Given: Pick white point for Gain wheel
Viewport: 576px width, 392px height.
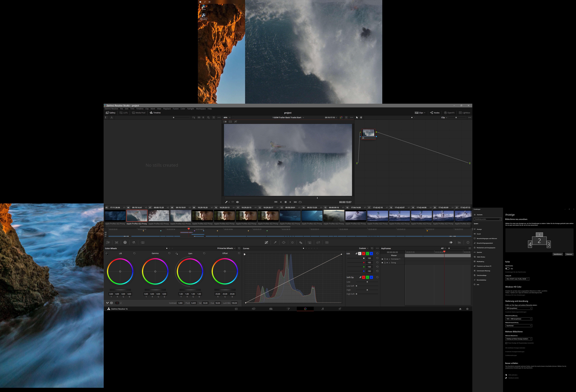Looking at the screenshot, I should pos(176,253).
